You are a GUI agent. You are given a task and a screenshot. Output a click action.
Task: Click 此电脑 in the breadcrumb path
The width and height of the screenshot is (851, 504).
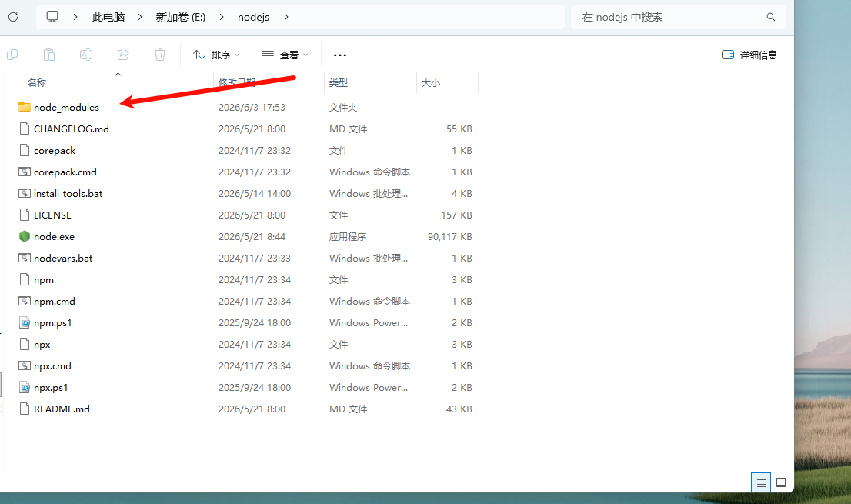108,17
